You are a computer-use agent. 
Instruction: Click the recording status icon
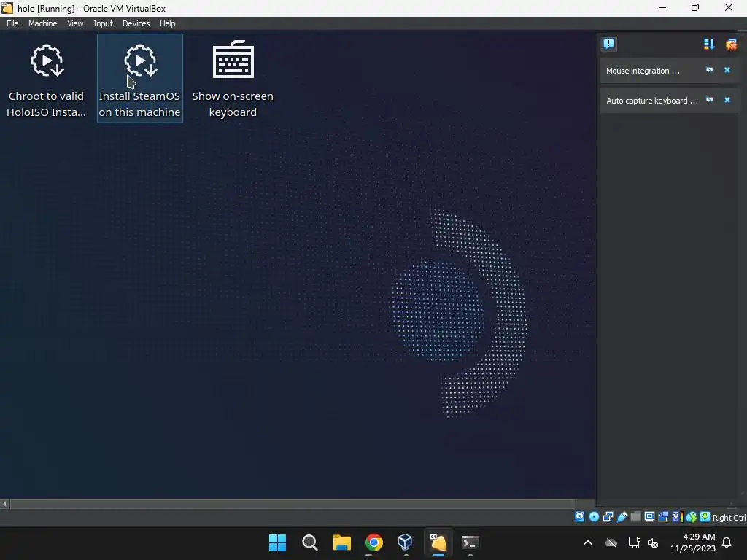663,517
